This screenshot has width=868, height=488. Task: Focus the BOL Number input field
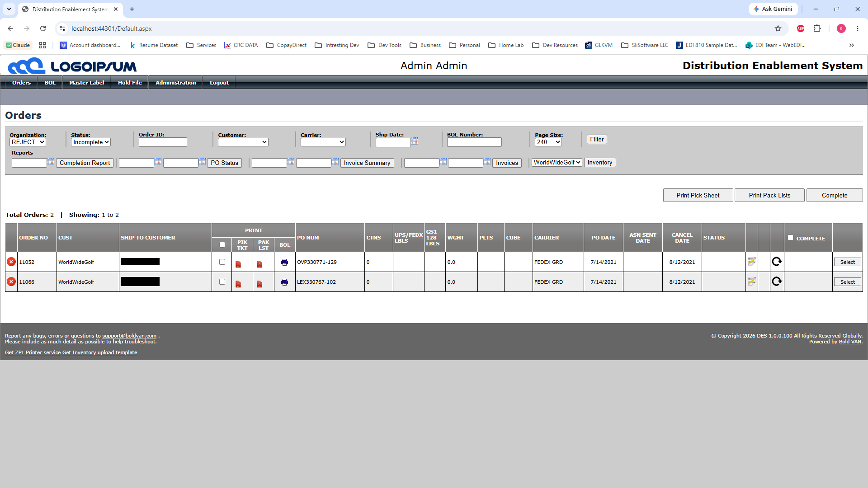(x=474, y=142)
